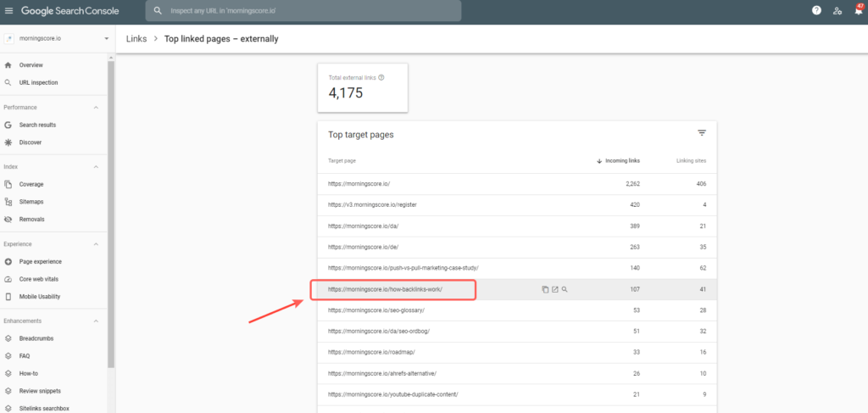This screenshot has width=868, height=413.
Task: Open the Core web vitals report
Action: pos(39,279)
